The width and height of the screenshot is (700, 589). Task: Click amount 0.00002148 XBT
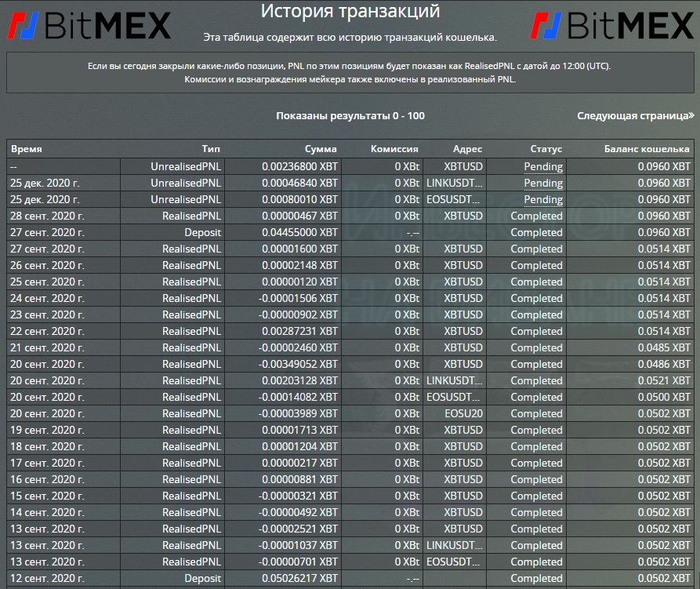(x=299, y=265)
